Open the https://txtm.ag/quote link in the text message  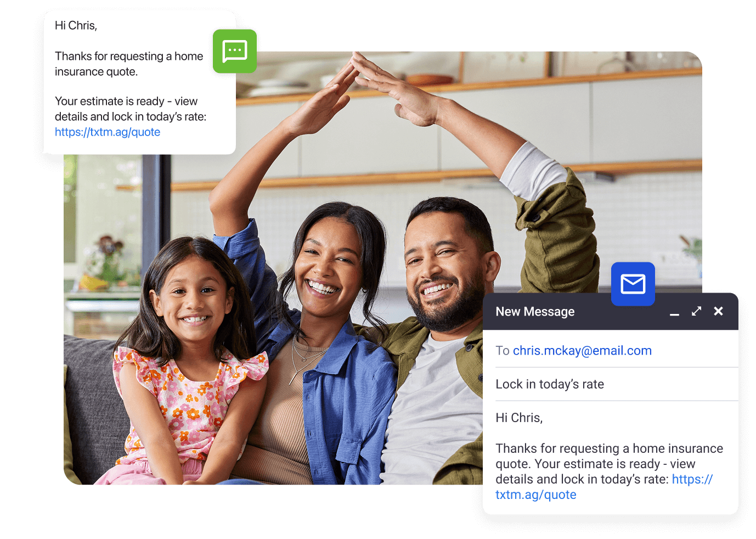pos(108,132)
